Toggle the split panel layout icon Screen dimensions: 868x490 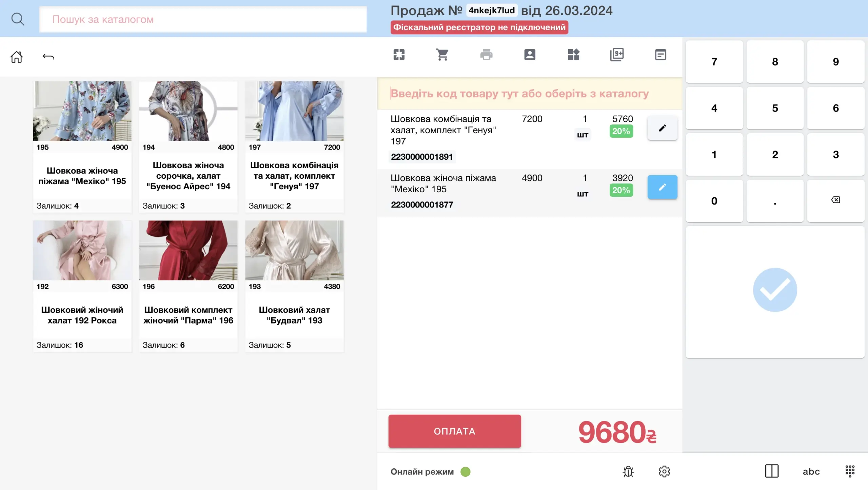772,471
